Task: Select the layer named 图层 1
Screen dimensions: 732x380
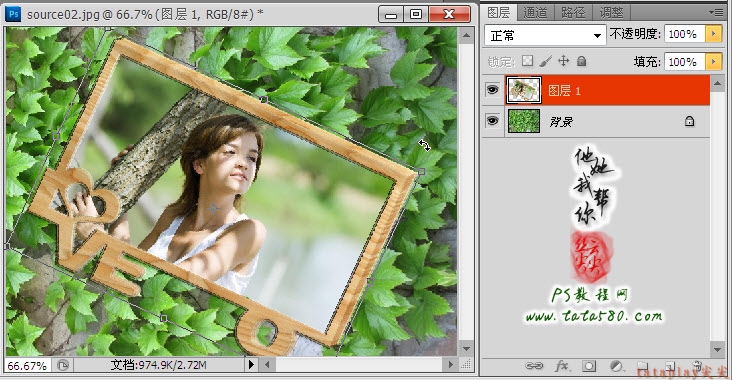Action: click(x=607, y=90)
